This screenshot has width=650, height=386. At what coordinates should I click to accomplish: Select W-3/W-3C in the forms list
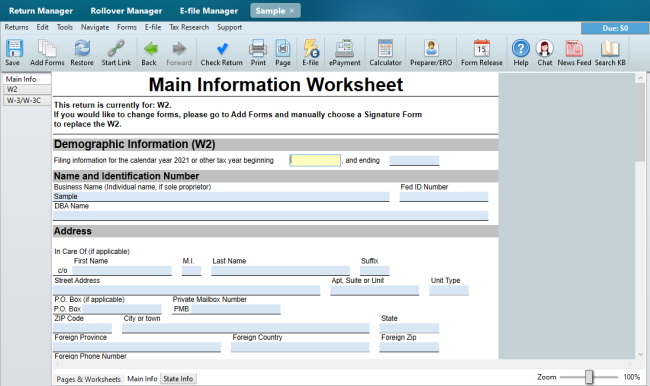[x=27, y=100]
